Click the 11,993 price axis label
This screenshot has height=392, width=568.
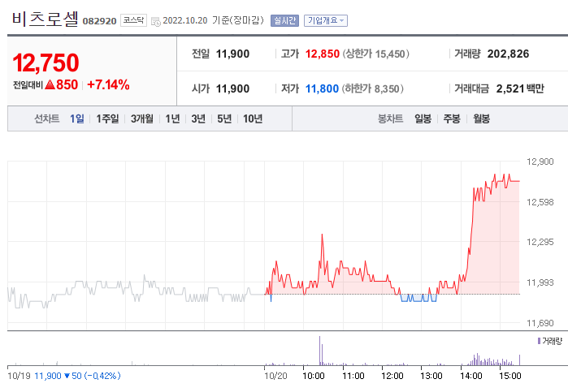click(540, 282)
